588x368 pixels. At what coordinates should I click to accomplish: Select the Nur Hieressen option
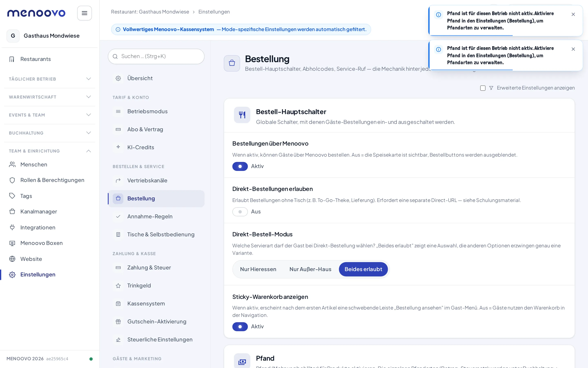click(258, 269)
